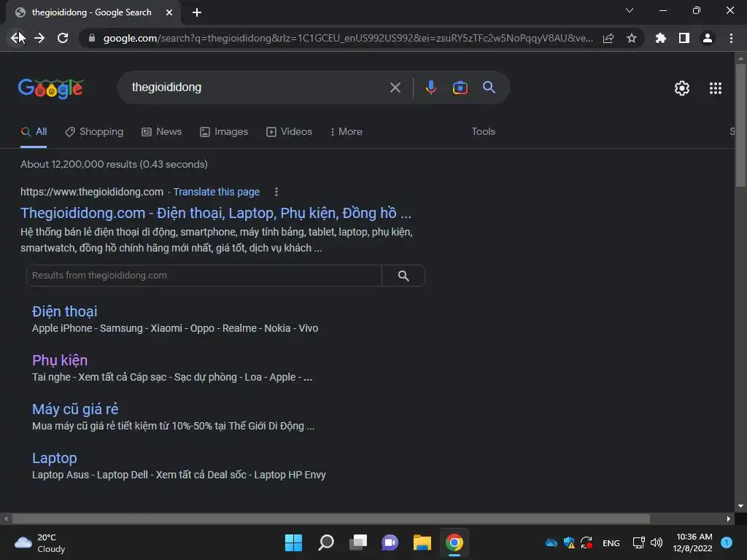
Task: Go to Google home via the logo
Action: pyautogui.click(x=50, y=88)
